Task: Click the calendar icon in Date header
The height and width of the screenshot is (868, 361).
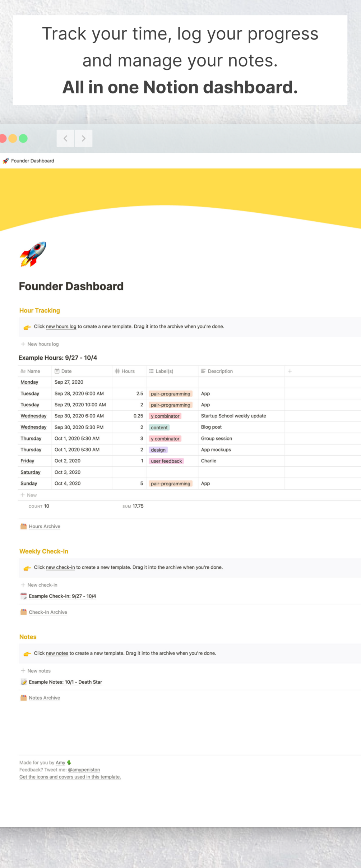Action: 57,371
